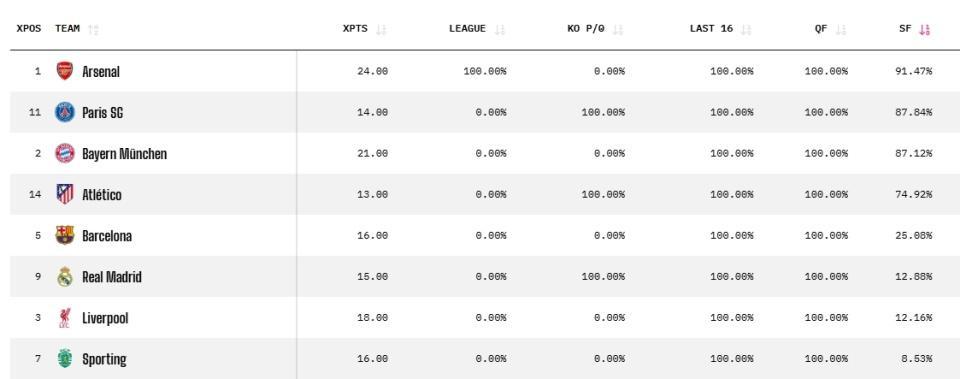Sort table by LEAGUE column arrows
This screenshot has height=379, width=960.
(500, 29)
